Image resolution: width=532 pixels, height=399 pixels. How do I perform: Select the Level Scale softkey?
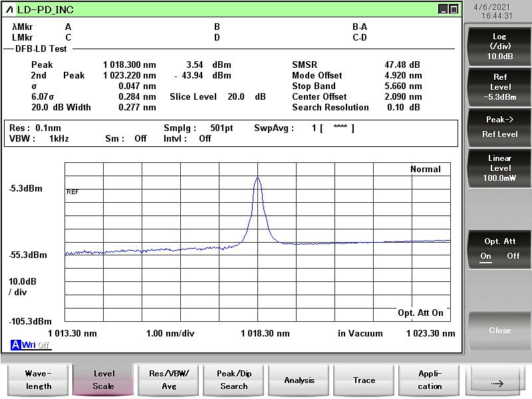[103, 380]
